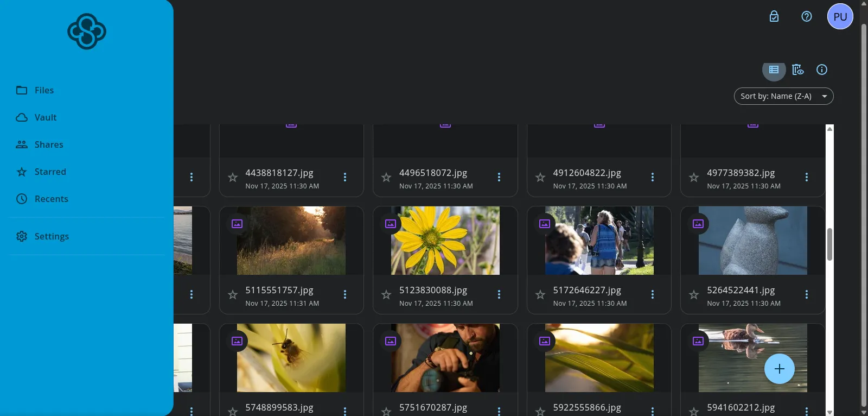This screenshot has width=868, height=416.
Task: Open Shares in the sidebar
Action: pos(48,144)
